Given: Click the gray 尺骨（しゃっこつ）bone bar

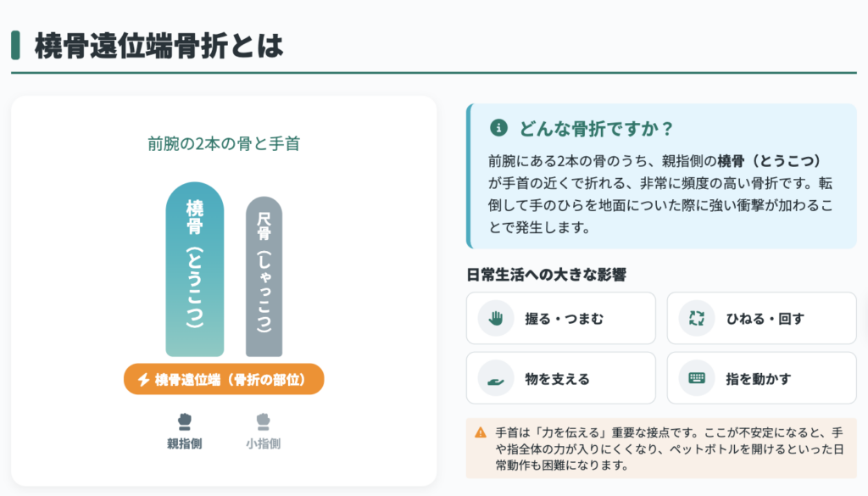Looking at the screenshot, I should [264, 276].
